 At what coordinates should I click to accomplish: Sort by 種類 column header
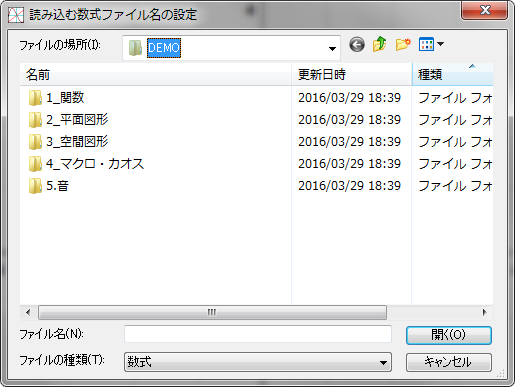coord(453,74)
